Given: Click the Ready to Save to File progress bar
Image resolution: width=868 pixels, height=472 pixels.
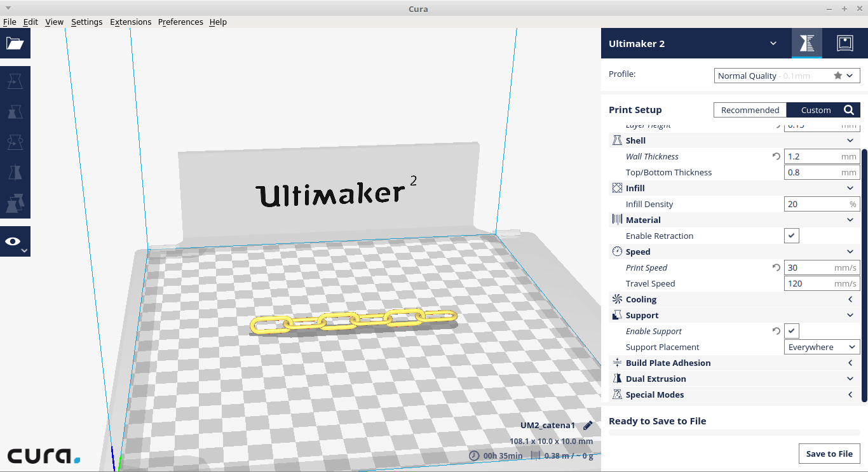Looking at the screenshot, I should pos(735,433).
